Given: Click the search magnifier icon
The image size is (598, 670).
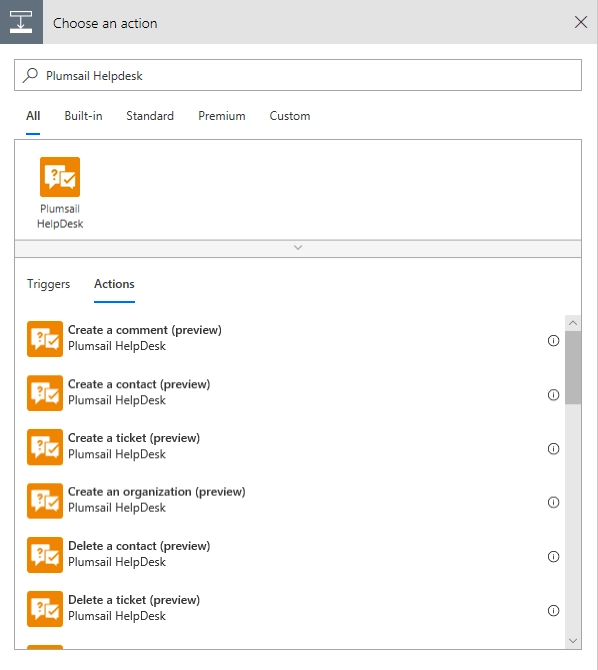Looking at the screenshot, I should [x=30, y=75].
